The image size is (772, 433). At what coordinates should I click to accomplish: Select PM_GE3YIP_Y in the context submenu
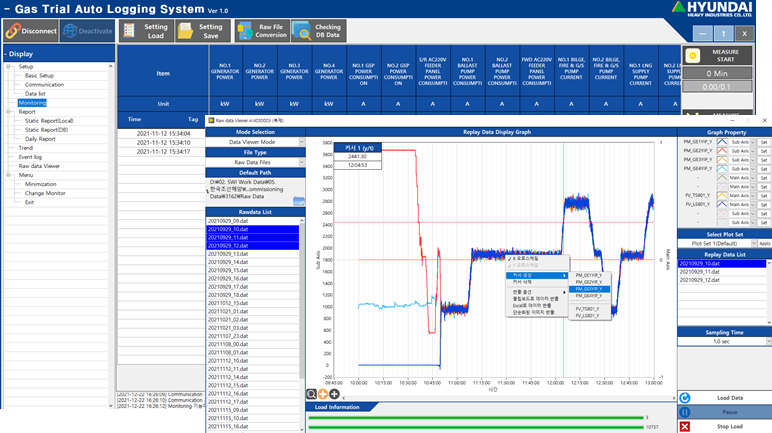pos(588,289)
